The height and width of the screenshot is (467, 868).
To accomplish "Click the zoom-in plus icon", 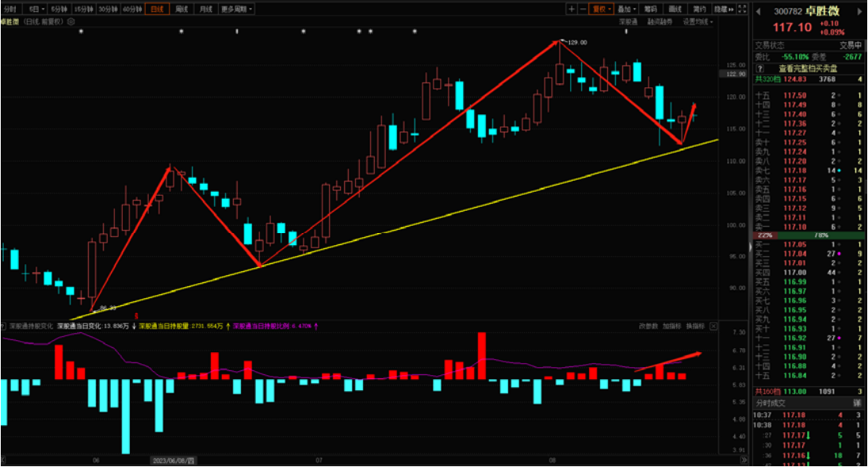I will 572,9.
